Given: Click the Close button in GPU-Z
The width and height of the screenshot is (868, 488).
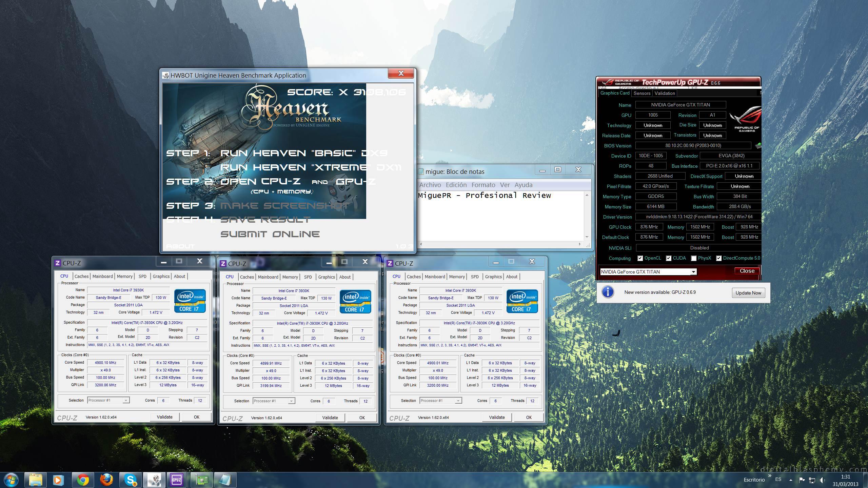Looking at the screenshot, I should [x=747, y=271].
